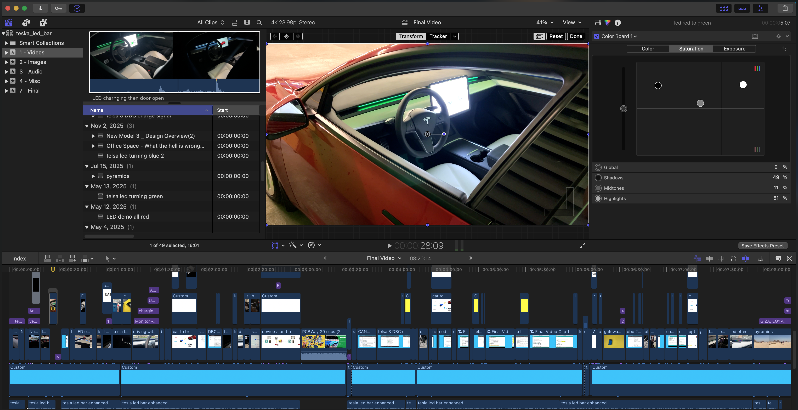Select the Transform button in viewer
Viewport: 798px width, 410px height.
[x=411, y=36]
